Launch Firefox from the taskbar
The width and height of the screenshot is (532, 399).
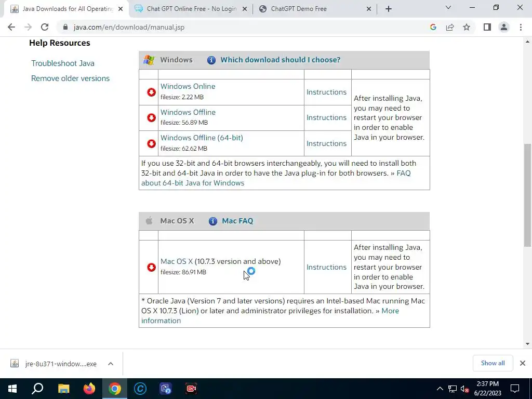89,389
